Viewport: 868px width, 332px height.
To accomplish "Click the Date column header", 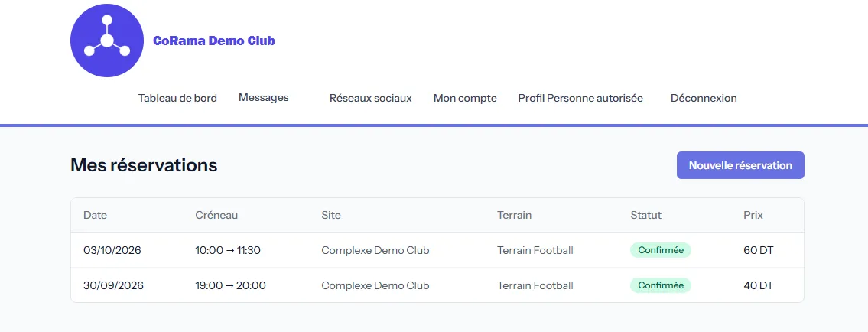I will tap(96, 215).
